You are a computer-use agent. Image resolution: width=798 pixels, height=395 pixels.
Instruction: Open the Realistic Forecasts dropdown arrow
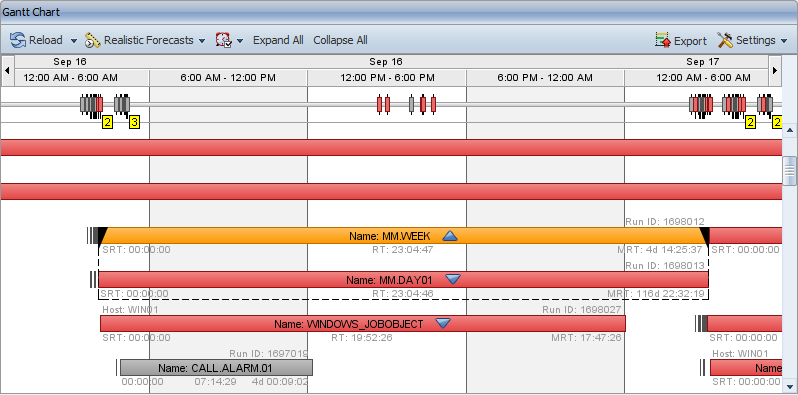(202, 41)
